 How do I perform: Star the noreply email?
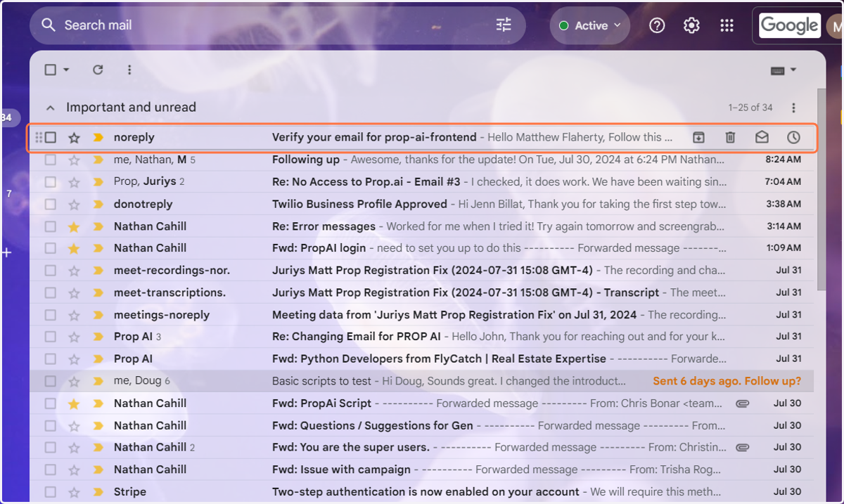pyautogui.click(x=74, y=138)
